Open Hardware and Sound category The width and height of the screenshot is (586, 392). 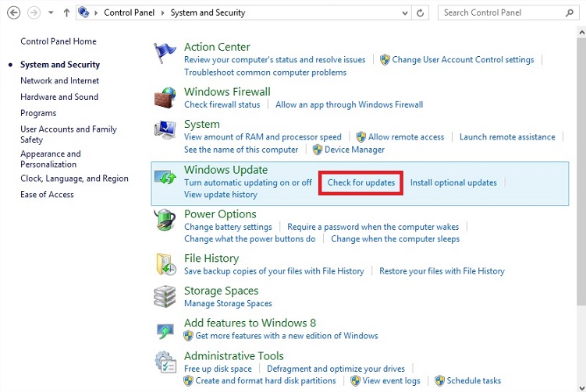tap(59, 97)
